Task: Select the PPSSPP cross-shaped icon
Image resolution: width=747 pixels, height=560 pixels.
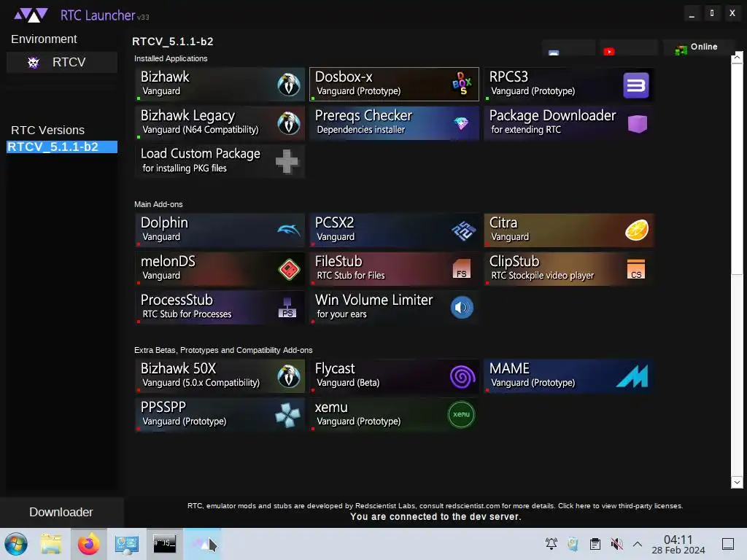Action: 287,415
